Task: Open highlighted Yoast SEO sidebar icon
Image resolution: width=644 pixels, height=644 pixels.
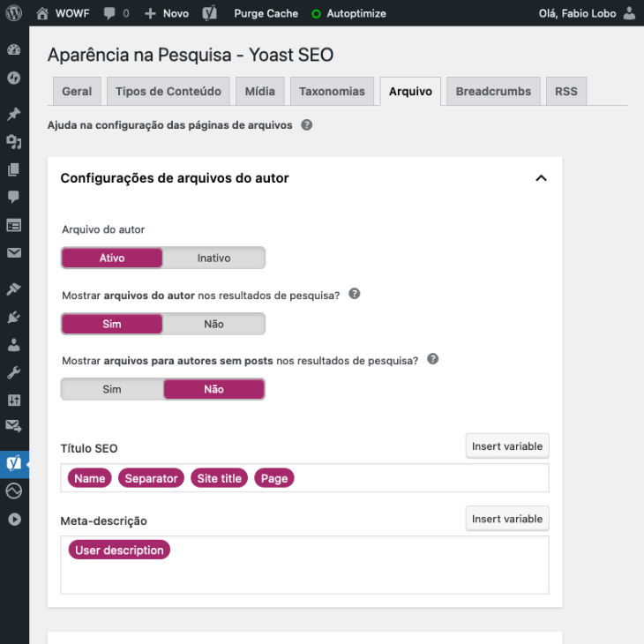Action: coord(14,464)
